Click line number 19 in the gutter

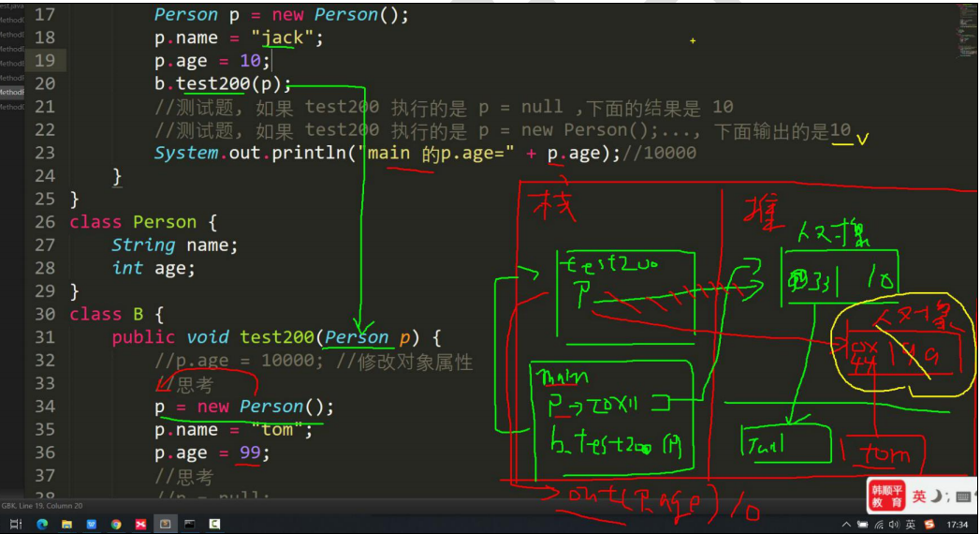44,61
